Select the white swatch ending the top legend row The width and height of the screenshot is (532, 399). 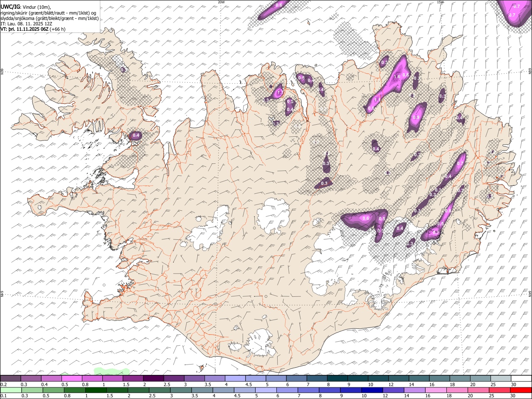[x=521, y=379]
